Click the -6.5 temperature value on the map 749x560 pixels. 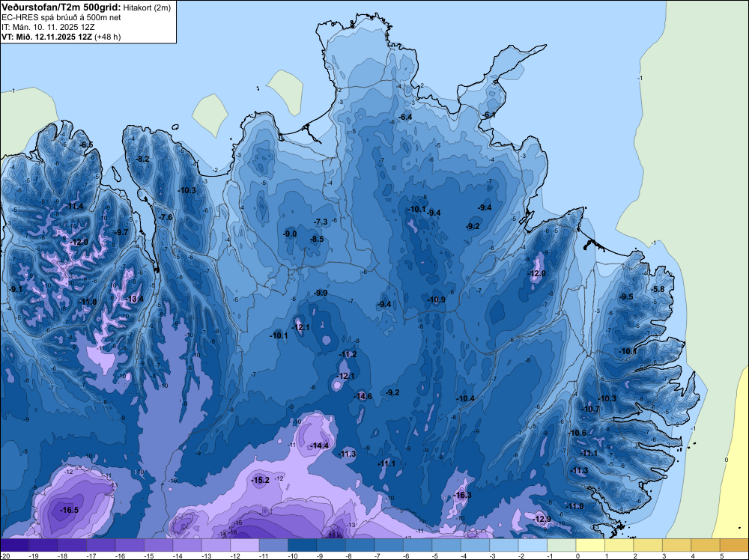[86, 145]
